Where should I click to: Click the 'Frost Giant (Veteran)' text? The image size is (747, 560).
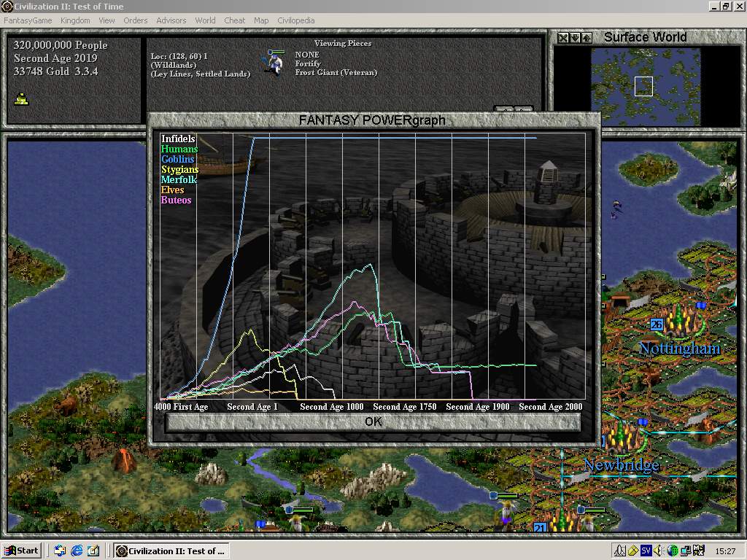click(x=336, y=72)
